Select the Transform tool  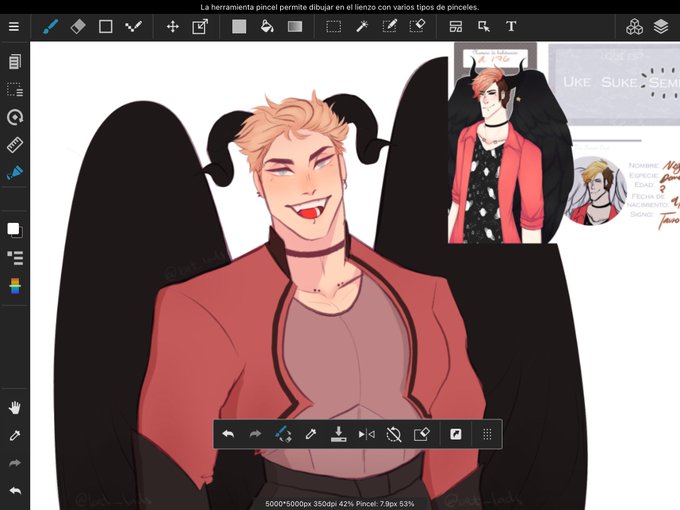pos(200,26)
